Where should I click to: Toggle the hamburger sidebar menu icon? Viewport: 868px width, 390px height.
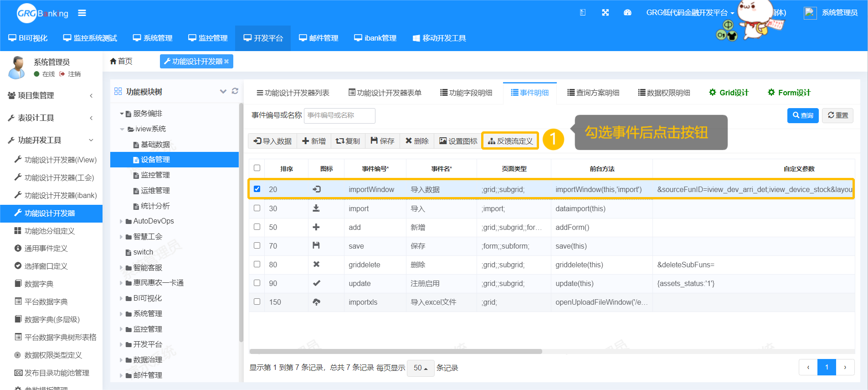pos(82,13)
